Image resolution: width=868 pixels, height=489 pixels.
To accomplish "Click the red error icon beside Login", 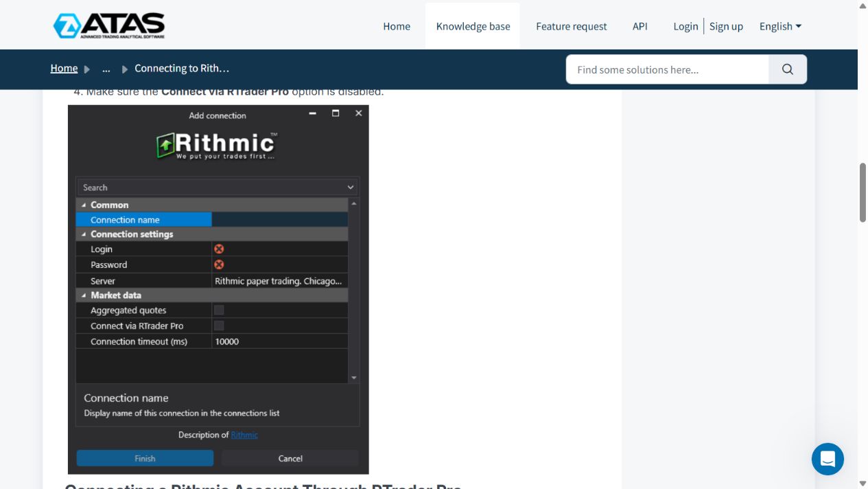I will (219, 249).
